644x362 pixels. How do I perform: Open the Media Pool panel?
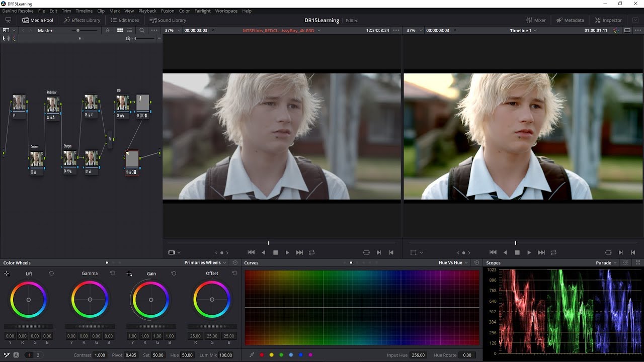click(x=38, y=20)
